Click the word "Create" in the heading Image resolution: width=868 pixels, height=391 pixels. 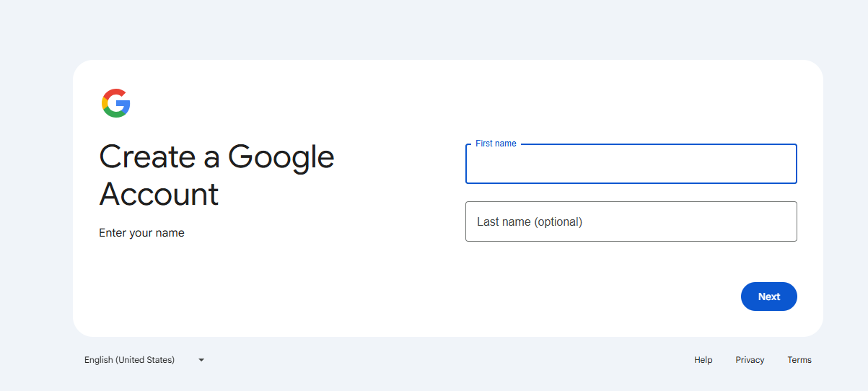click(x=147, y=157)
